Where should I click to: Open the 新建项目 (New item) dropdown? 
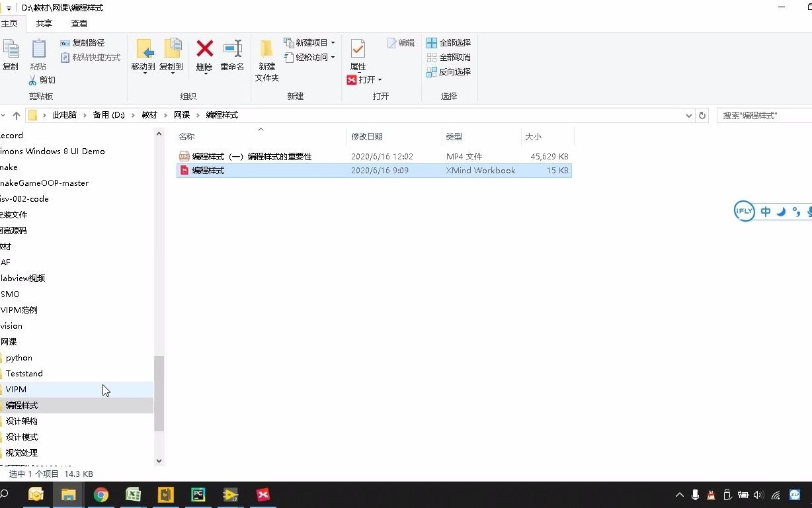(334, 42)
